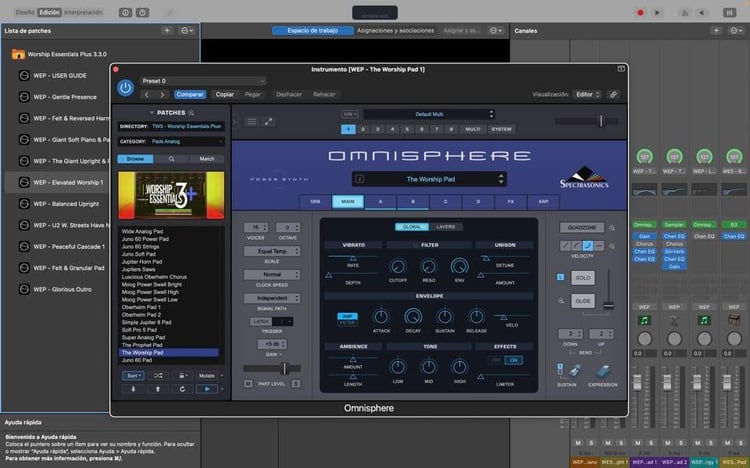This screenshot has width=750, height=468.
Task: Click the expand view arrows icon
Action: pyautogui.click(x=268, y=122)
